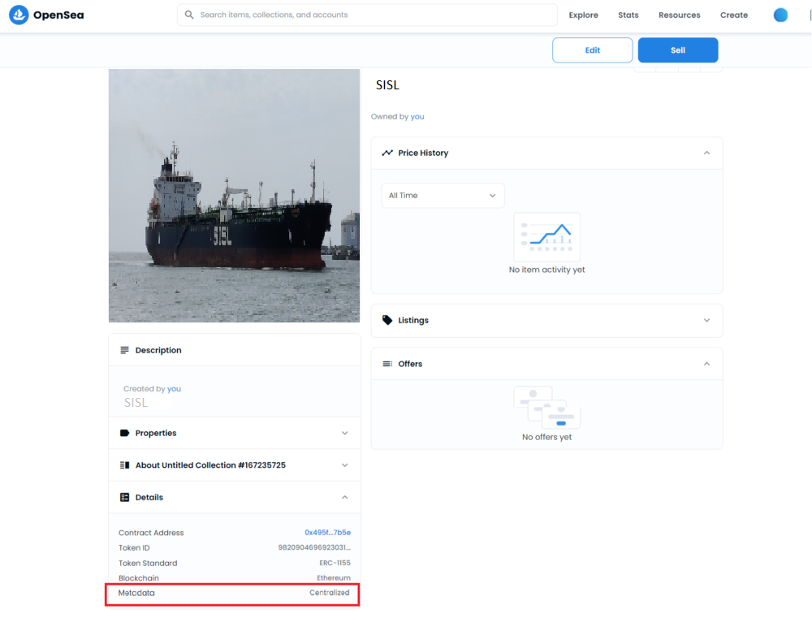Click the search magnifier icon
Image resolution: width=812 pixels, height=644 pixels.
tap(189, 15)
